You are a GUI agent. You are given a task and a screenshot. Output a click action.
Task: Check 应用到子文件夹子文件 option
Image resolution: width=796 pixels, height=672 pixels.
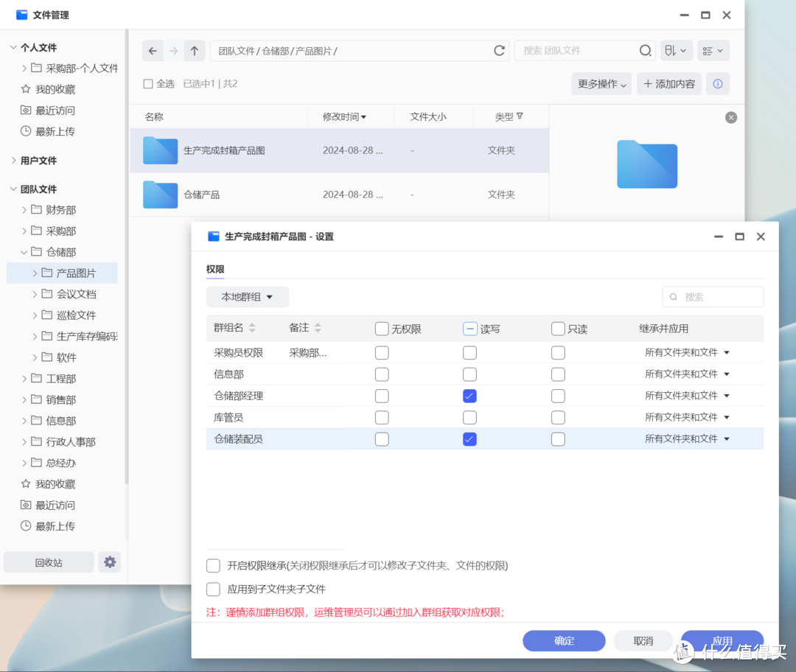pyautogui.click(x=213, y=589)
